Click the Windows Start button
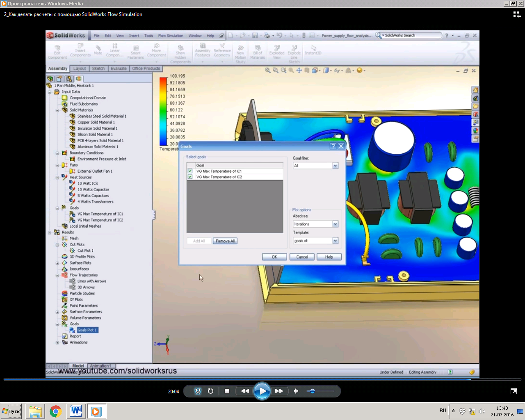Image resolution: width=525 pixels, height=420 pixels. (11, 411)
